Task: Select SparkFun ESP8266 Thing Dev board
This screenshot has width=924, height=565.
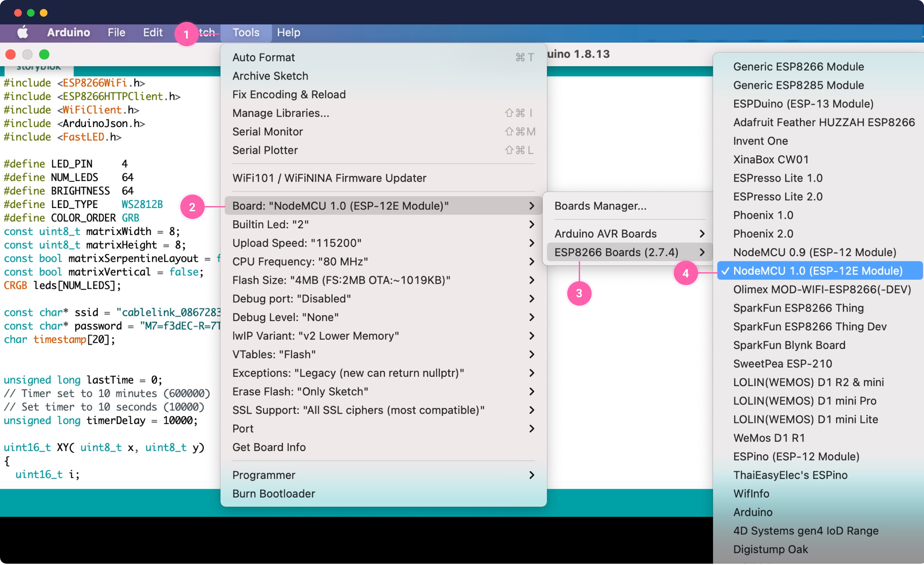Action: (820, 327)
